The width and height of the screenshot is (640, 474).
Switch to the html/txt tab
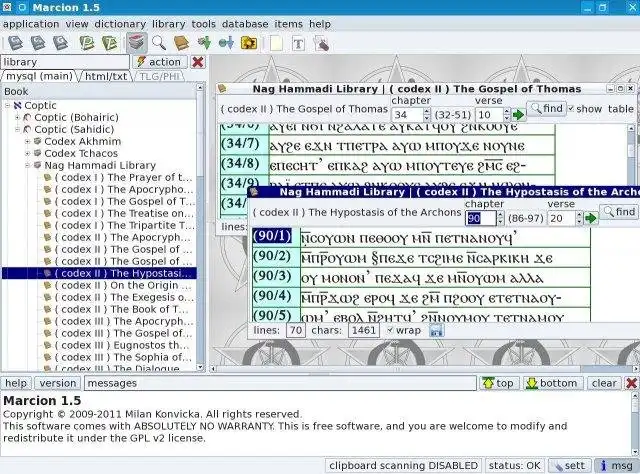[x=106, y=76]
